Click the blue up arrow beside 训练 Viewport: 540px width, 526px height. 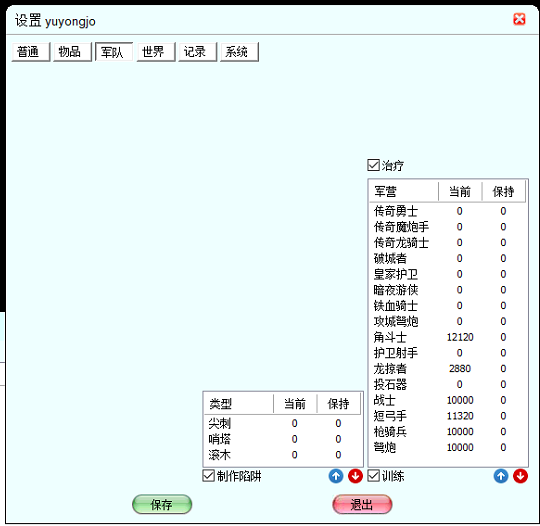pyautogui.click(x=501, y=476)
